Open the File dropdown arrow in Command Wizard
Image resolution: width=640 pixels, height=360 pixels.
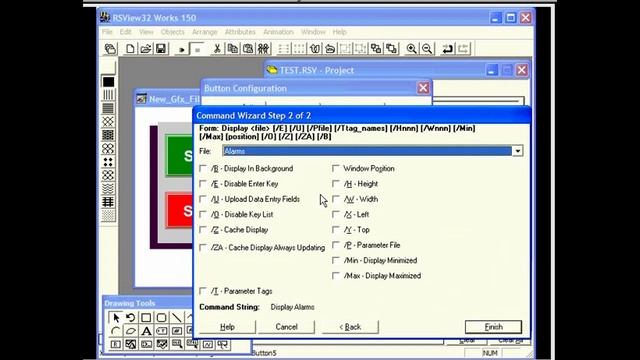pyautogui.click(x=517, y=151)
